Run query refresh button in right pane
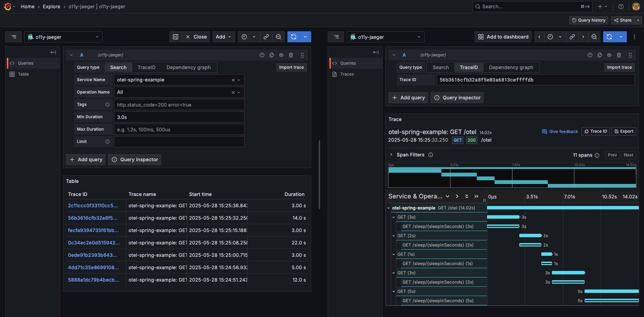644x317 pixels. click(609, 37)
